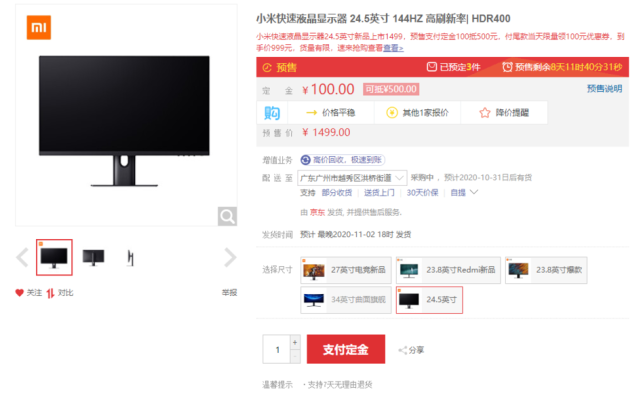
Task: Click the 预售 clock icon in red banner
Action: click(267, 67)
